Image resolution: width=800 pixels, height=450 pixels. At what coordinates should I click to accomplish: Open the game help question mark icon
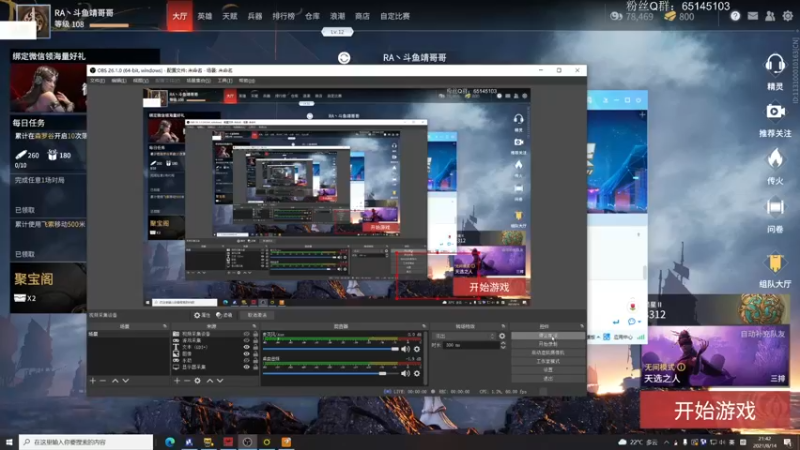point(735,16)
